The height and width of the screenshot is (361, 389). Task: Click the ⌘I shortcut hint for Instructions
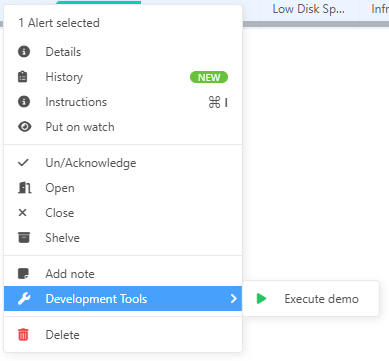(x=218, y=102)
